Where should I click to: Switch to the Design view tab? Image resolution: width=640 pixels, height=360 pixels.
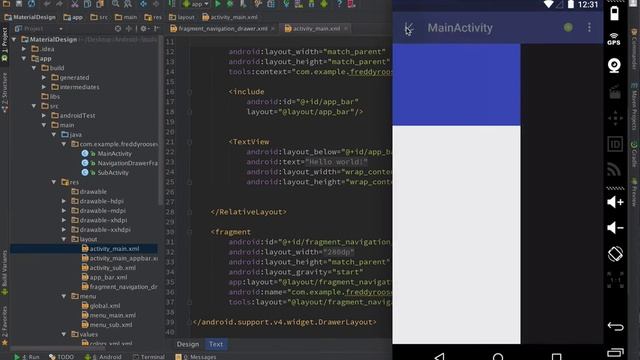pyautogui.click(x=188, y=344)
